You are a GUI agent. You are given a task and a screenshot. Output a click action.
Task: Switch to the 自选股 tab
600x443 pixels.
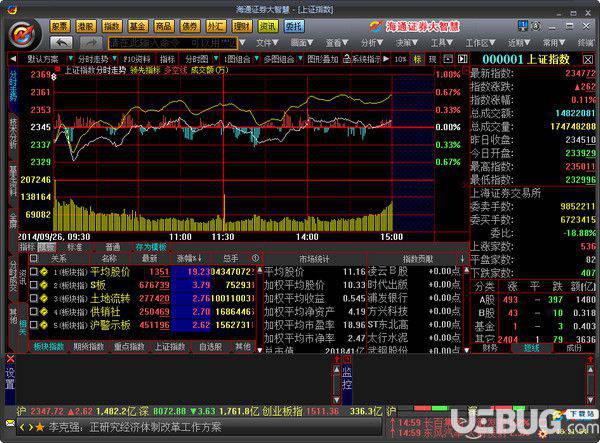coord(210,347)
